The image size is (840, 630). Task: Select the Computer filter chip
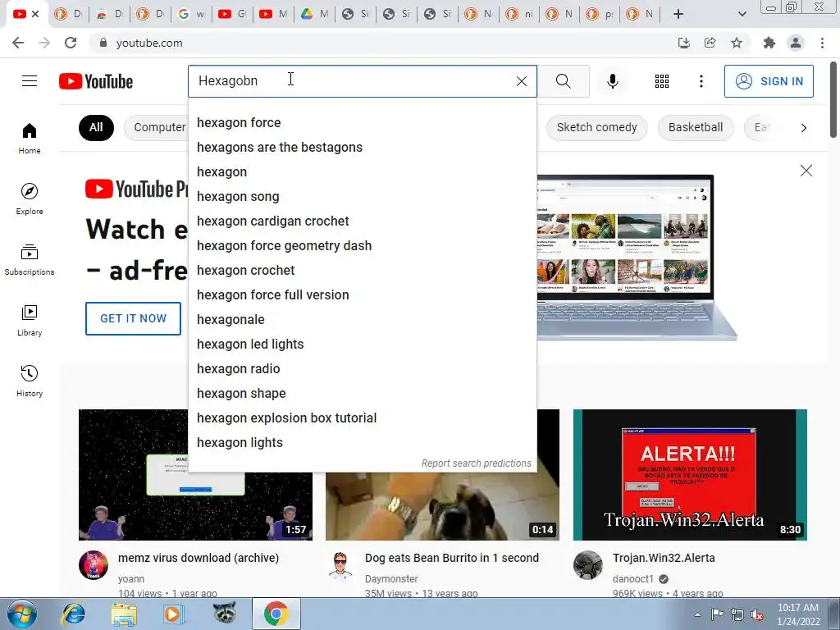tap(157, 127)
